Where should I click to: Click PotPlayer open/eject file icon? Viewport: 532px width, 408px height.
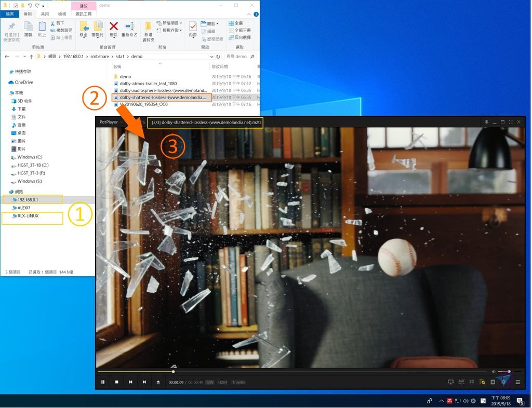(158, 382)
